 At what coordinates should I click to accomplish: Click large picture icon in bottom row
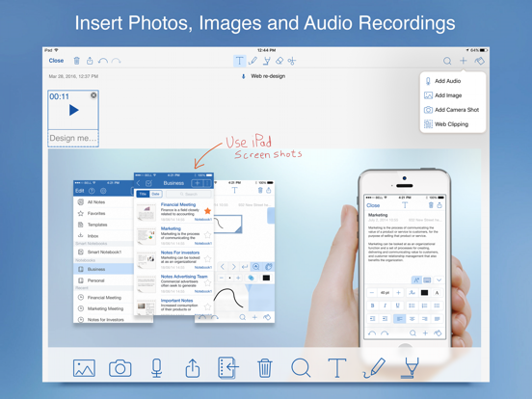click(84, 368)
